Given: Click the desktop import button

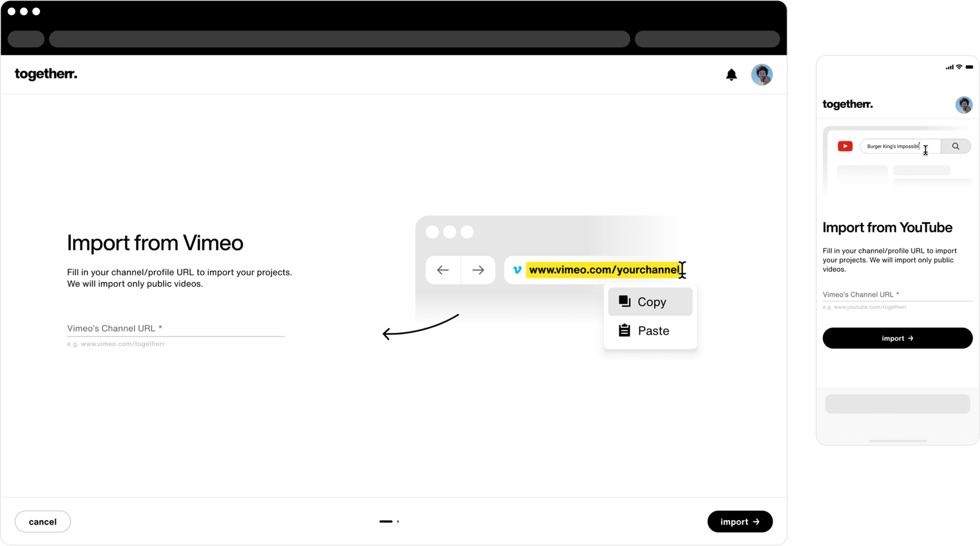Looking at the screenshot, I should coord(740,521).
